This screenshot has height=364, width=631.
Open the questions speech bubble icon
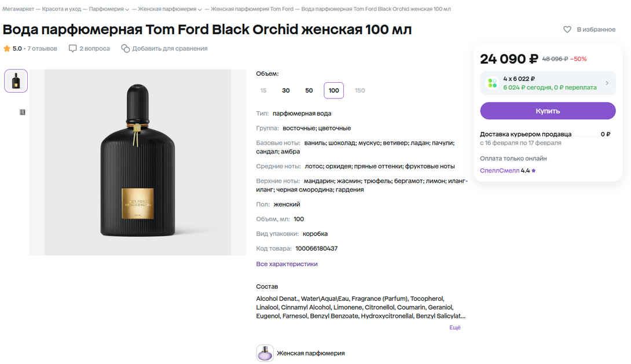point(72,49)
